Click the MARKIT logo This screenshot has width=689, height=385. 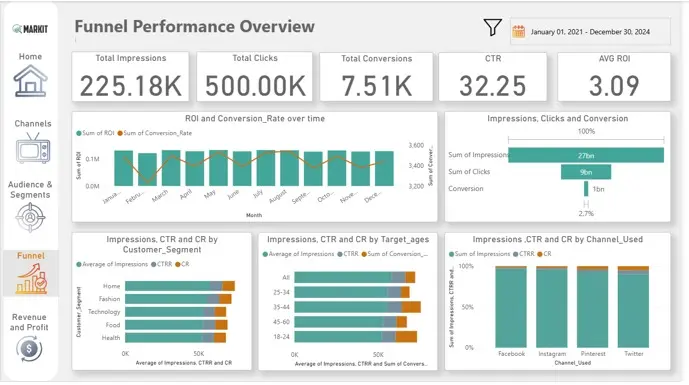pyautogui.click(x=30, y=29)
